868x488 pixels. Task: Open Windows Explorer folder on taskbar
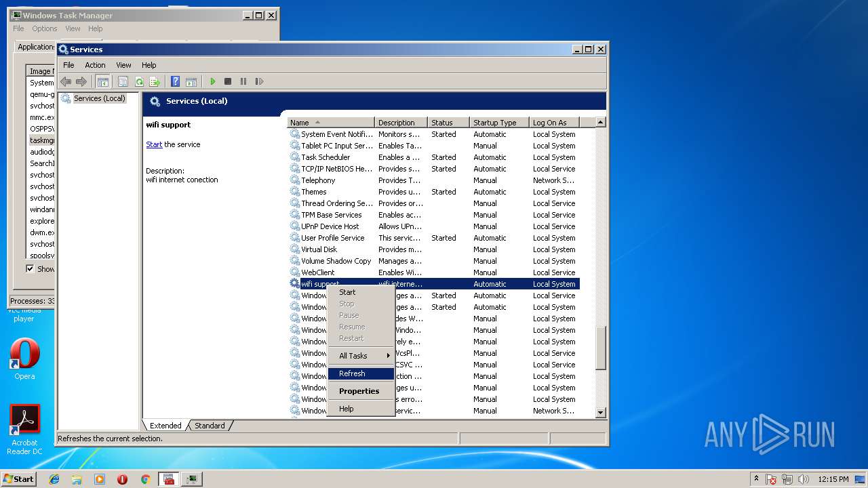(77, 479)
